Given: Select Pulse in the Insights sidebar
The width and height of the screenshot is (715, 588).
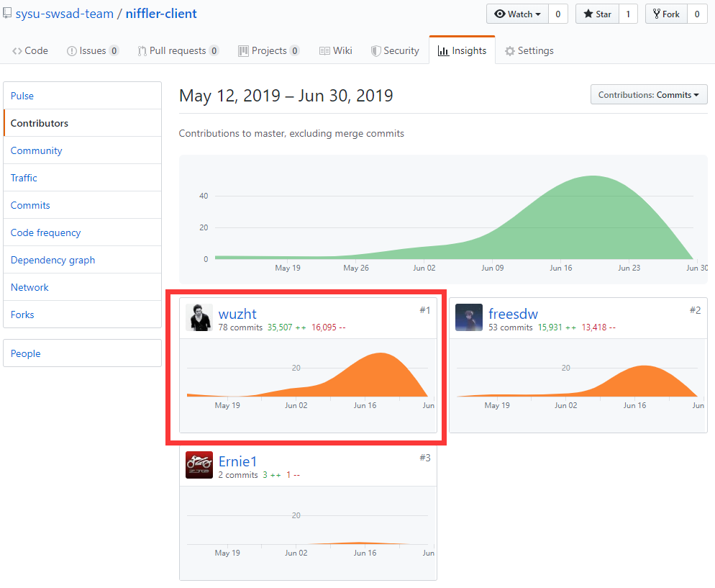Looking at the screenshot, I should (x=22, y=96).
